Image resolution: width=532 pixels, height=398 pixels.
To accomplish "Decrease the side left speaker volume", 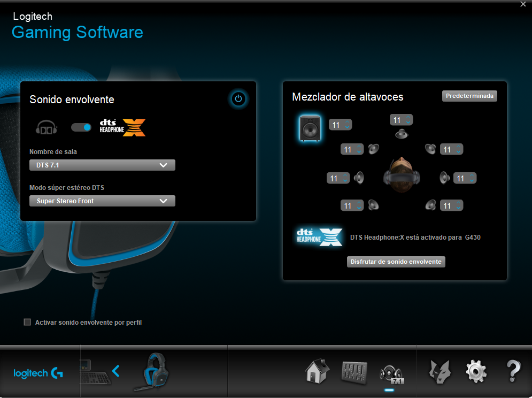I will tap(345, 181).
